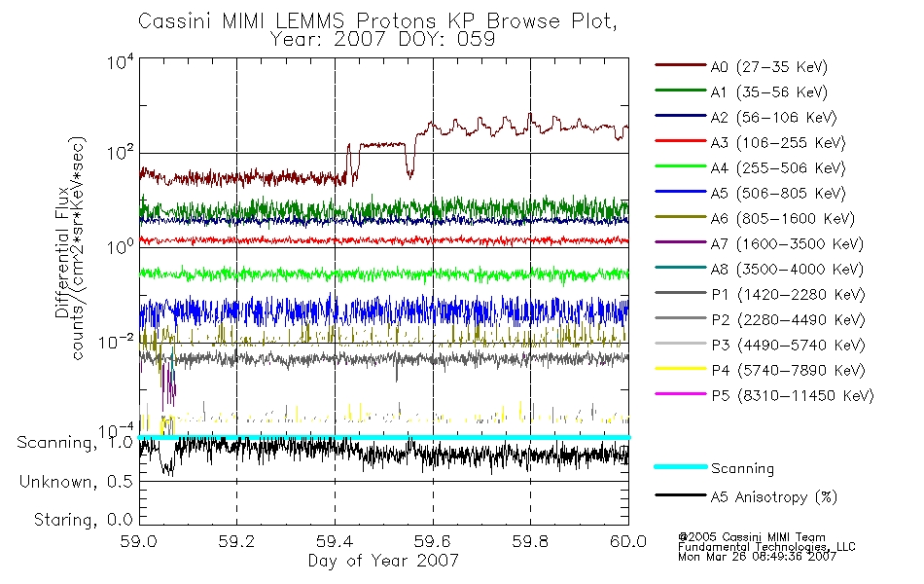Click the P4 (5740-7890 KeV) legend label
The height and width of the screenshot is (584, 924).
point(788,371)
